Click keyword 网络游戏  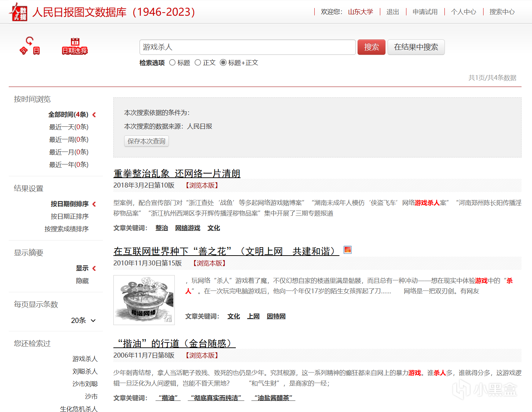(188, 228)
